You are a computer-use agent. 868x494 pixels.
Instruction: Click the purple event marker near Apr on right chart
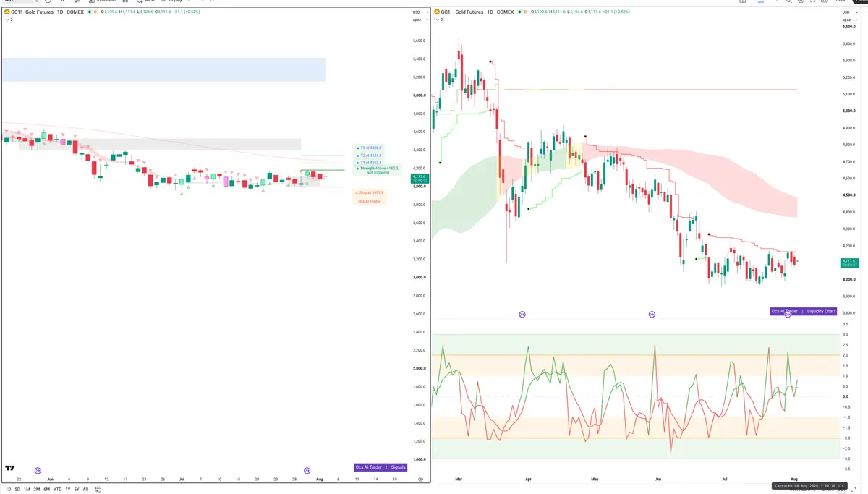(x=522, y=314)
